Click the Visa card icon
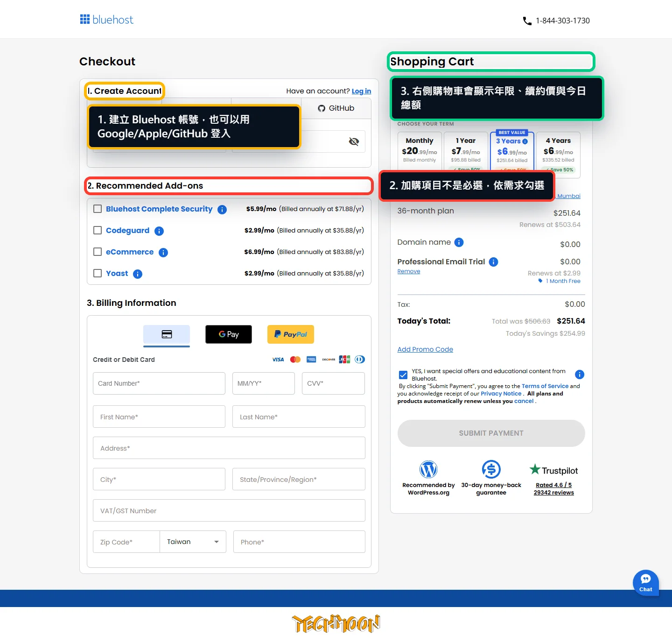The height and width of the screenshot is (643, 672). point(278,360)
